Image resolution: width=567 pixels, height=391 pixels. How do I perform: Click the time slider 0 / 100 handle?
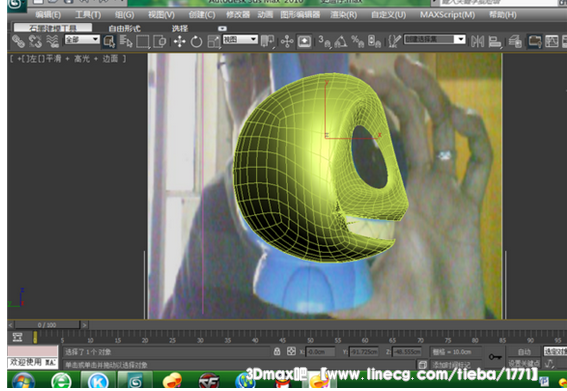[47, 325]
